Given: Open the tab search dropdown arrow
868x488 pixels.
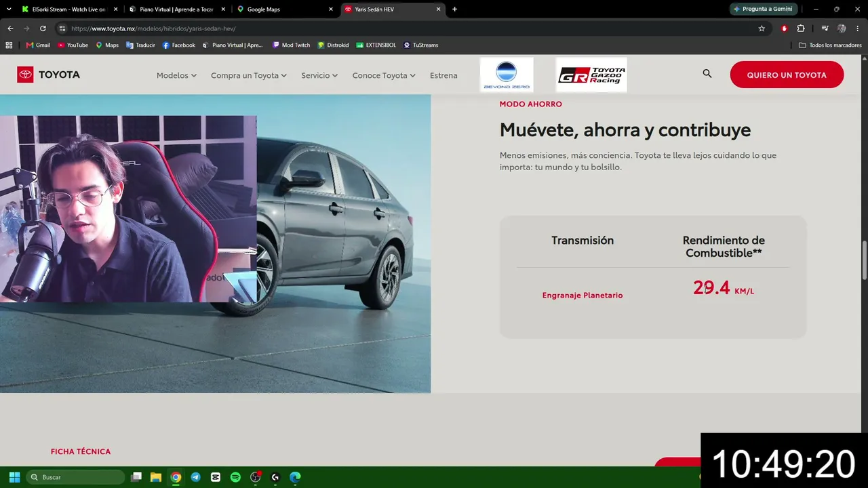Looking at the screenshot, I should coord(9,9).
